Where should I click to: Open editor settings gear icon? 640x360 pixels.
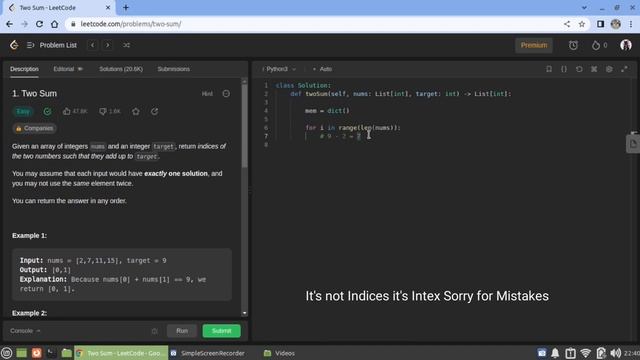pyautogui.click(x=609, y=69)
